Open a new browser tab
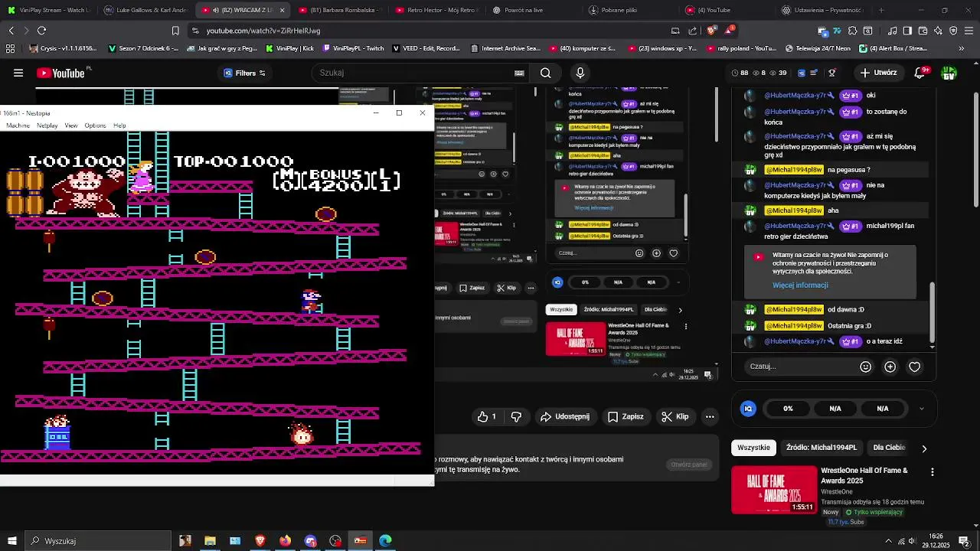Screen dimensions: 980x551 [881, 10]
